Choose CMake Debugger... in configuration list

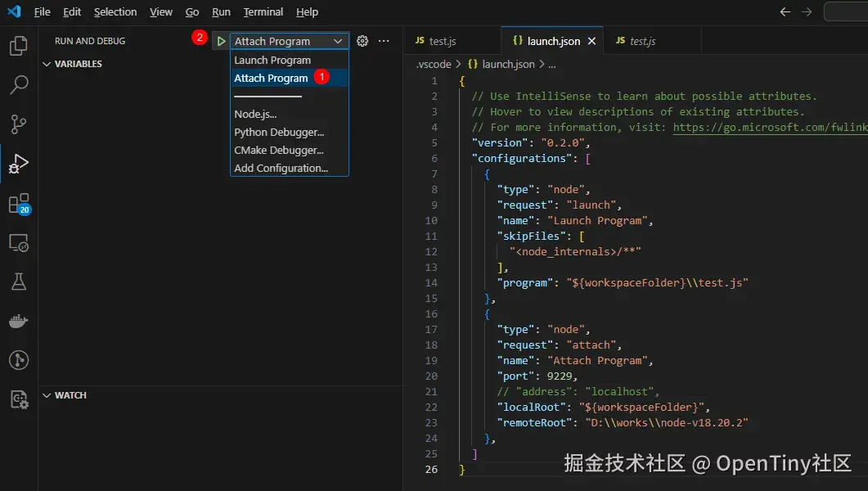[x=289, y=150]
